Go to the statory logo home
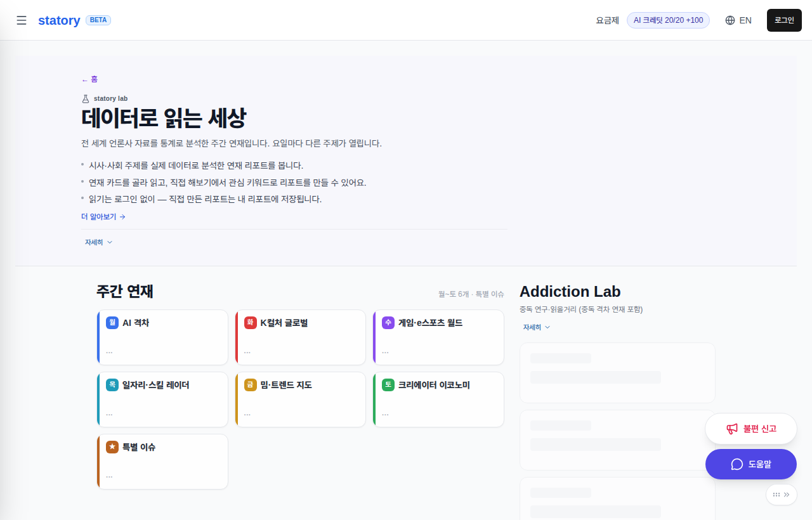Viewport: 812px width, 520px height. (59, 20)
